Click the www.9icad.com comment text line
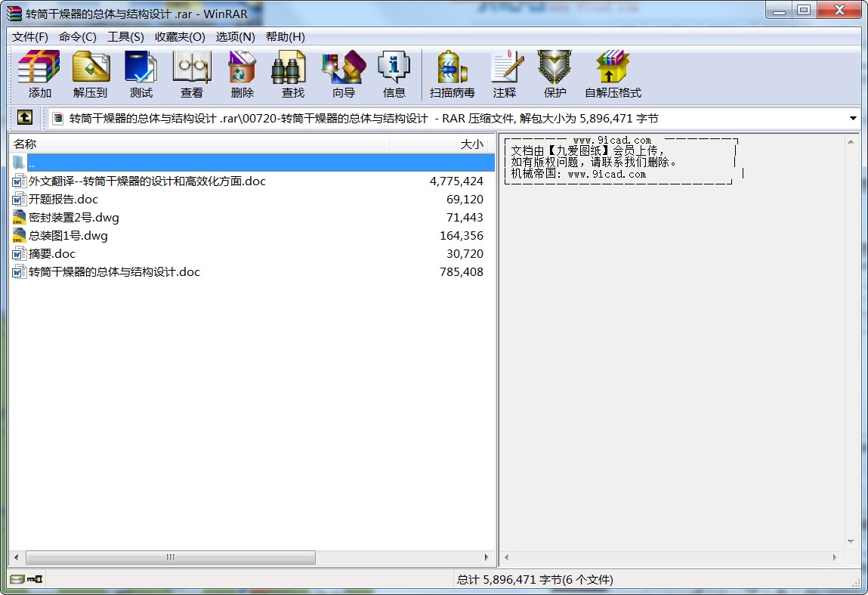Image resolution: width=868 pixels, height=595 pixels. 612,141
